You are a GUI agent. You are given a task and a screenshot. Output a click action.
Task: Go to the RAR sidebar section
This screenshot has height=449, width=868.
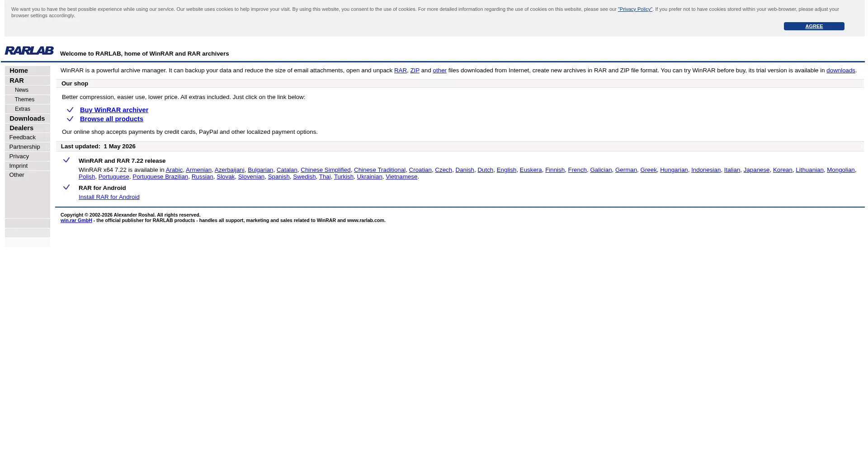[17, 80]
